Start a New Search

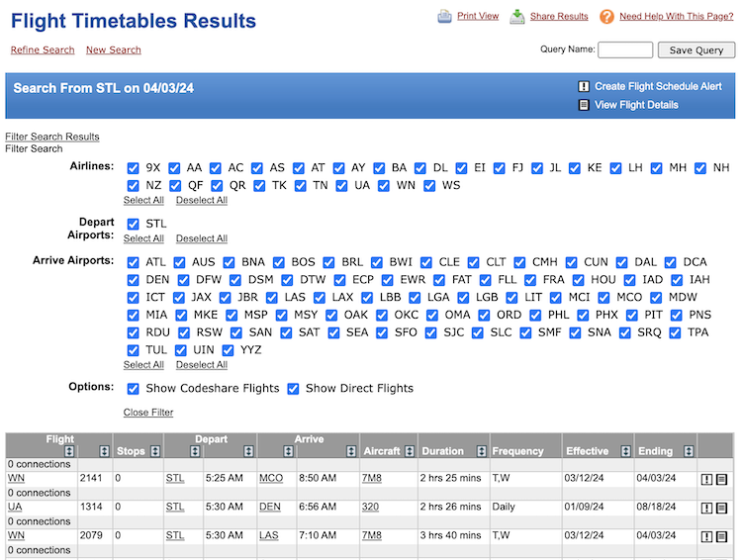click(x=114, y=50)
